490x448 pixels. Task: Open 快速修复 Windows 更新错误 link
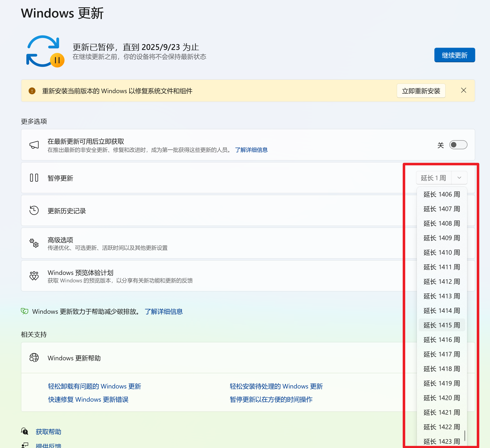(88, 399)
